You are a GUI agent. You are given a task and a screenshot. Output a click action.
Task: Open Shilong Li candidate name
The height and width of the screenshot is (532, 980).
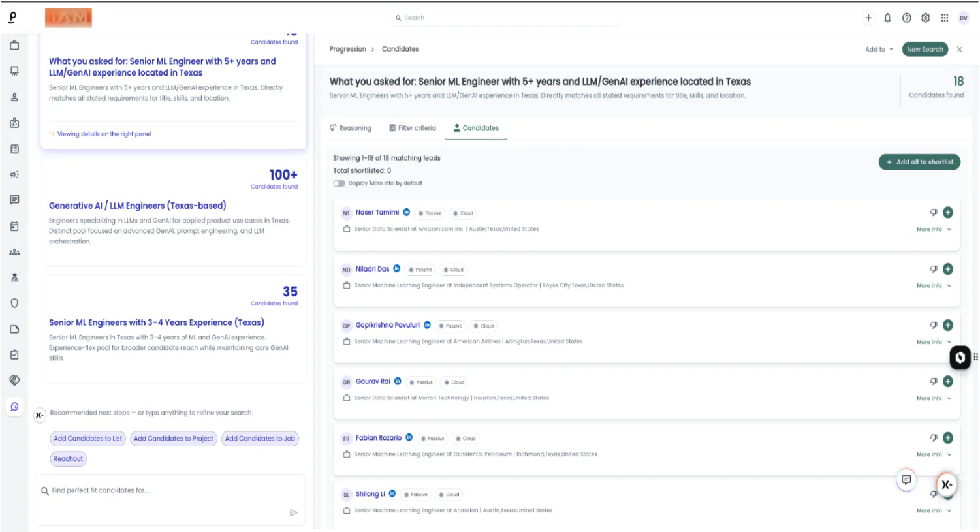(x=370, y=494)
